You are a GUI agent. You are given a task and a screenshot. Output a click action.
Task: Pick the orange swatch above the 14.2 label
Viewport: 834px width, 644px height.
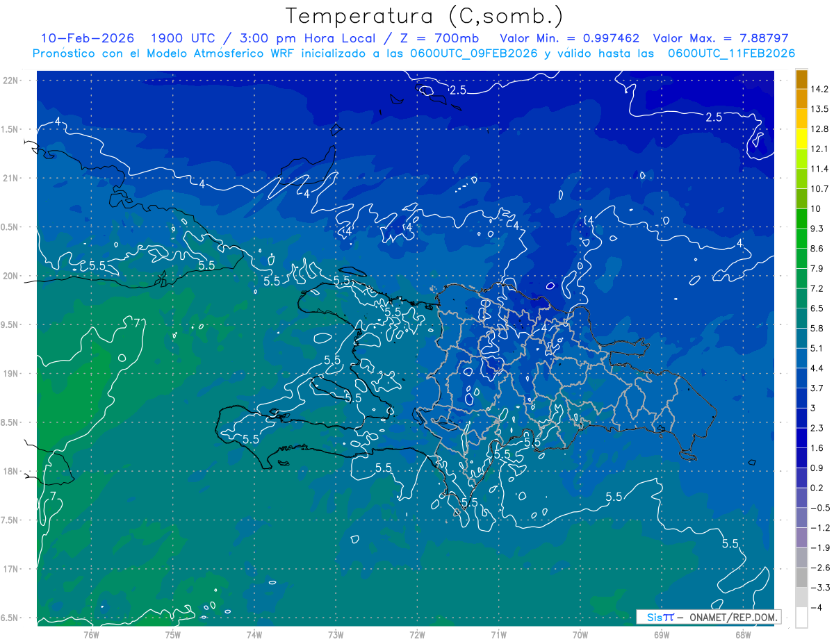point(801,79)
